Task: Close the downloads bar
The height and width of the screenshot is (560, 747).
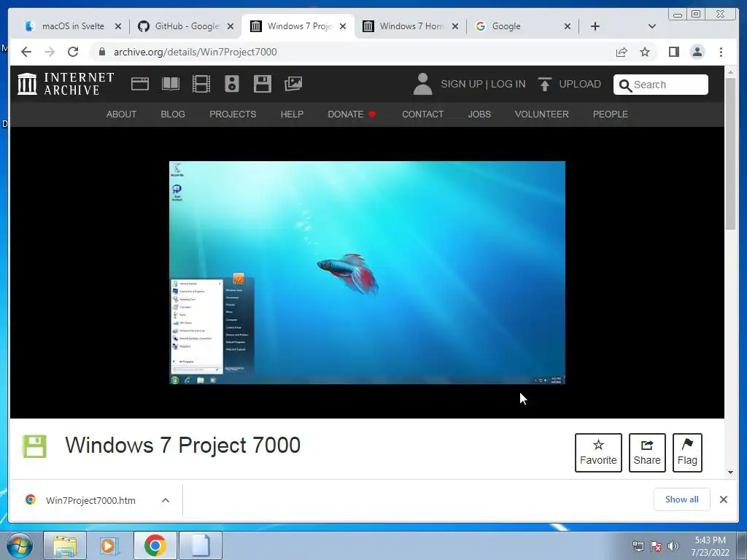Action: click(723, 499)
